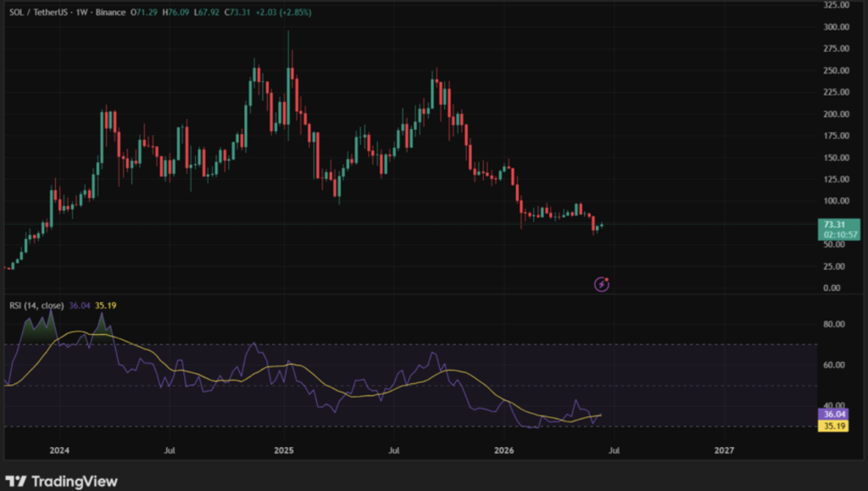Click the purple 36.04 RSI value tag

click(833, 414)
